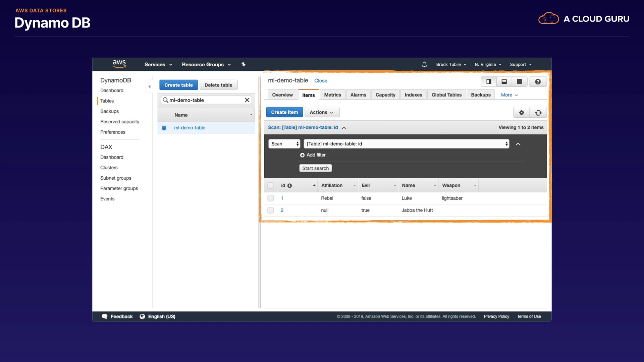The height and width of the screenshot is (362, 644).
Task: Open table settings gear icon
Action: click(x=522, y=113)
